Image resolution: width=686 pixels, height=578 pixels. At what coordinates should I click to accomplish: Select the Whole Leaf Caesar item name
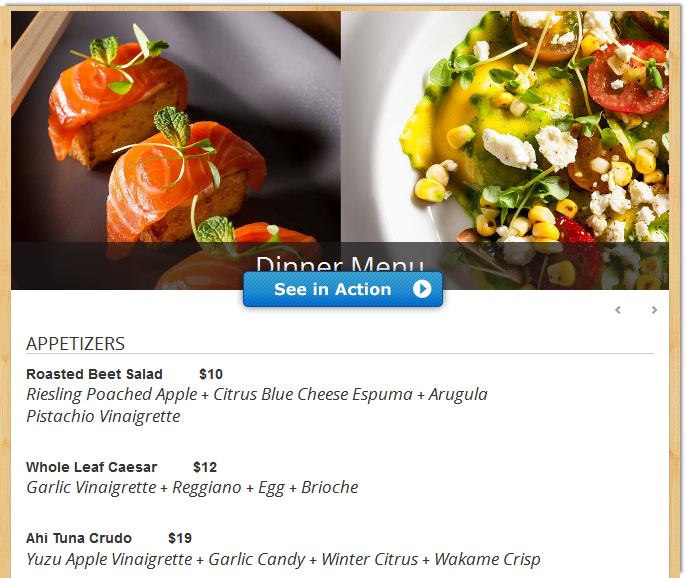click(x=91, y=467)
